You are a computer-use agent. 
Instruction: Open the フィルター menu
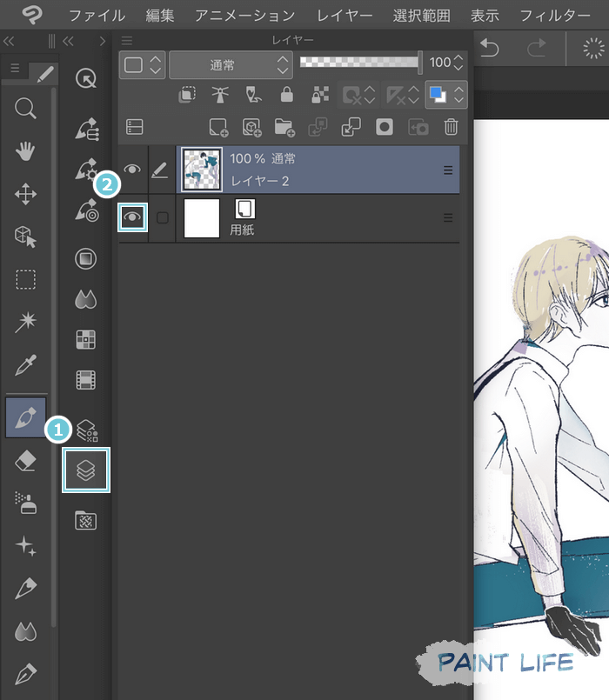click(x=555, y=16)
